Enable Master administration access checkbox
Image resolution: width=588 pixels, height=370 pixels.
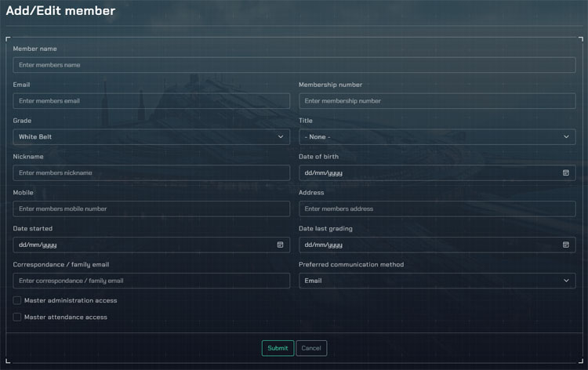[x=17, y=300]
